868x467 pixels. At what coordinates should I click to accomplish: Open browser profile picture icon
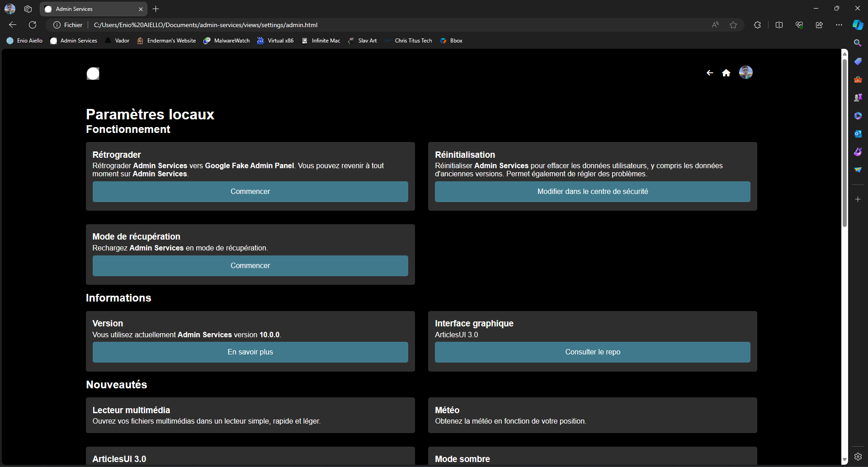tap(10, 9)
